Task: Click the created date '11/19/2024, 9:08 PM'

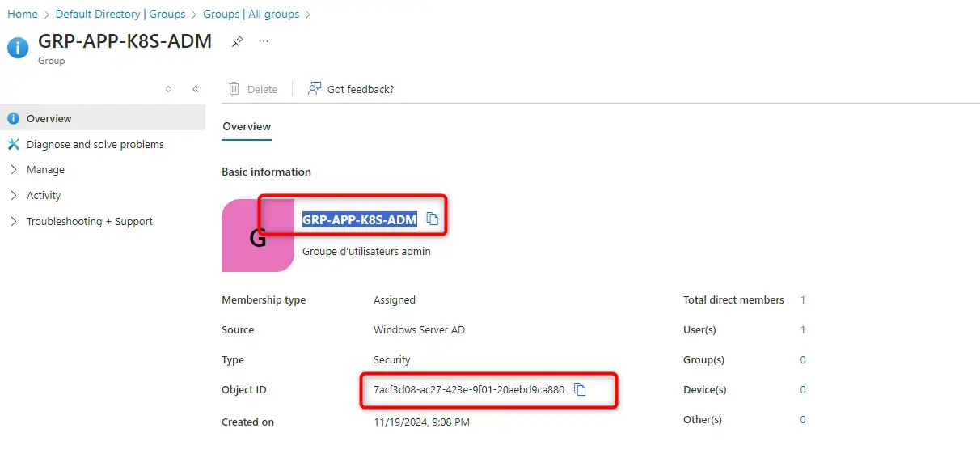Action: (421, 422)
